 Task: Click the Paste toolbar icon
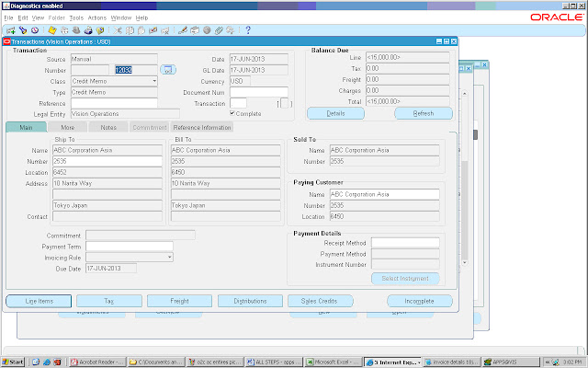click(x=141, y=30)
